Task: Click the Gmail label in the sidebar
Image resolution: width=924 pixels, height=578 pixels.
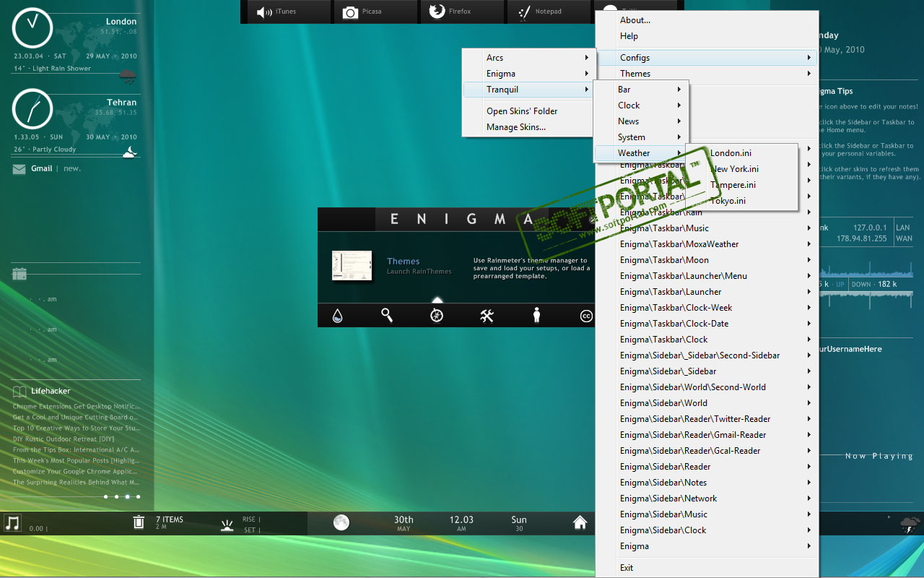Action: pos(41,168)
